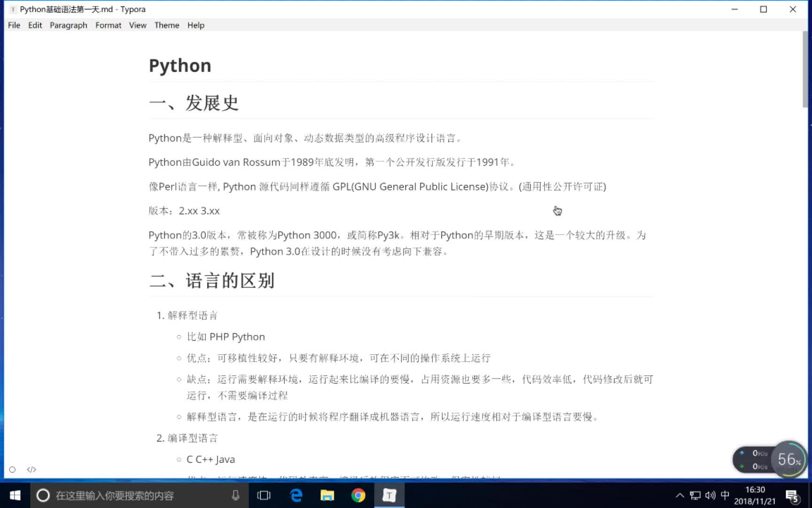This screenshot has height=508, width=812.
Task: Click the bullet starting with 优点：可移植性较好
Action: 338,358
